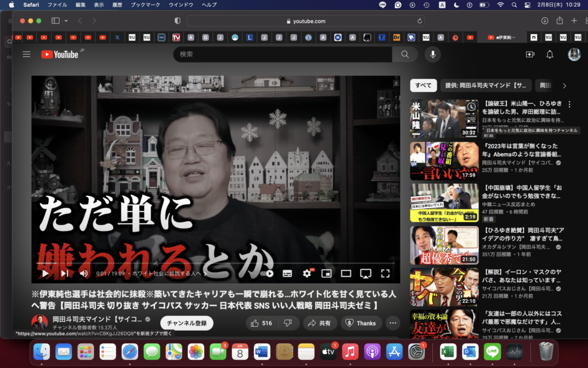This screenshot has width=588, height=368.
Task: Click the create video camera icon
Action: coord(530,54)
